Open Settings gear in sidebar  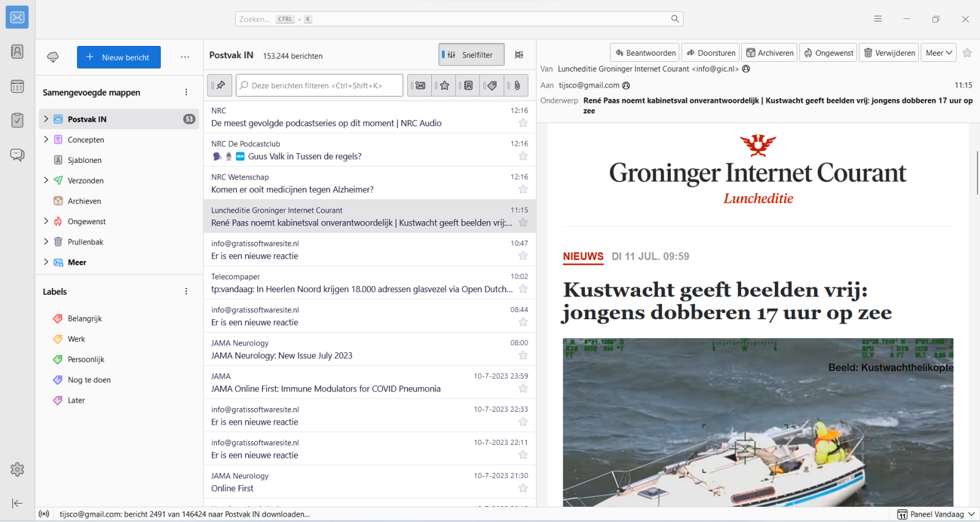(x=17, y=469)
